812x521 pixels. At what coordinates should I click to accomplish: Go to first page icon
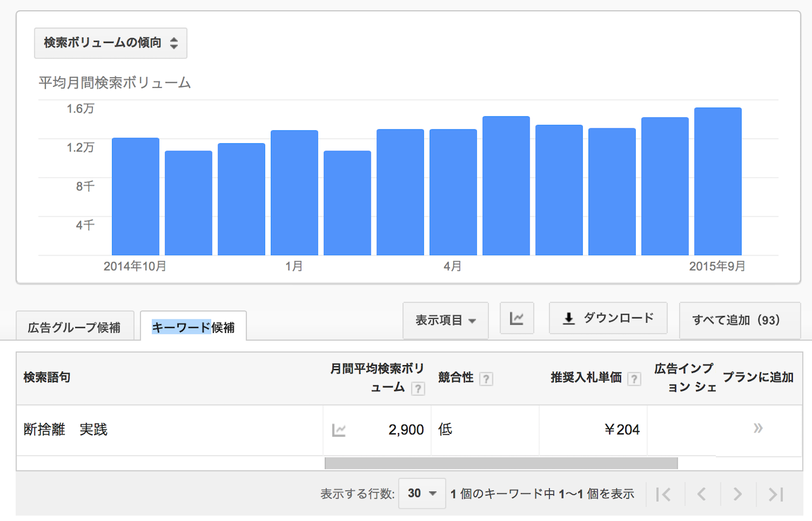click(x=664, y=494)
